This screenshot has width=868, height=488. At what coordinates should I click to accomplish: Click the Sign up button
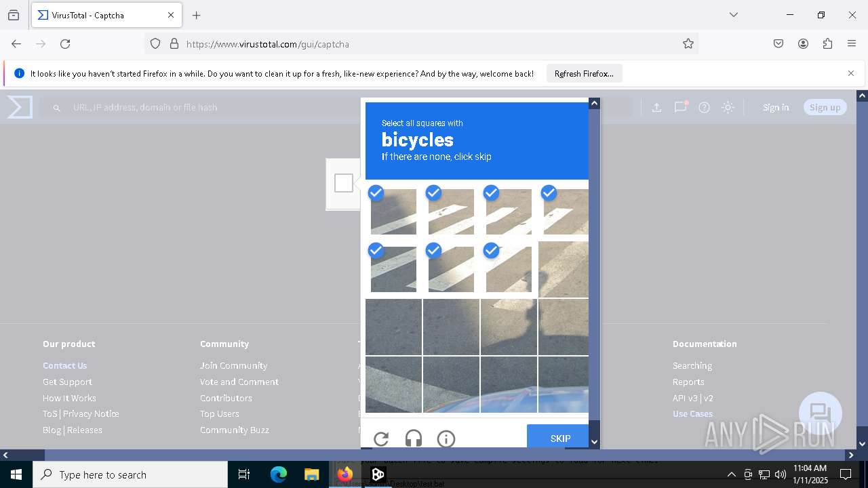(x=825, y=107)
